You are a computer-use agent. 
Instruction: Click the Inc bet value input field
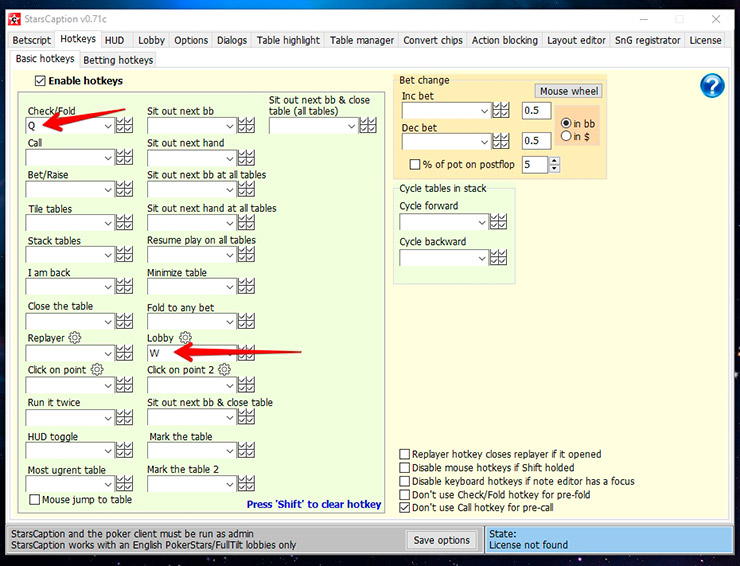tap(536, 110)
